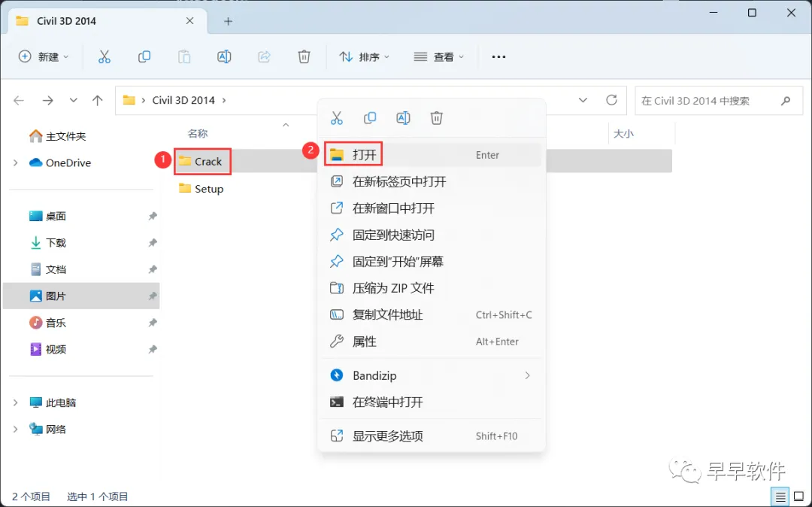This screenshot has height=507, width=812.
Task: Click the Delete icon in the context menu
Action: [x=437, y=118]
